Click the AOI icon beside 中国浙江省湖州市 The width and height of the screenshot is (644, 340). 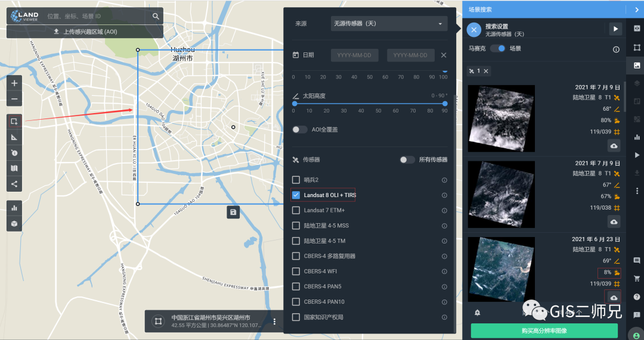tap(157, 321)
